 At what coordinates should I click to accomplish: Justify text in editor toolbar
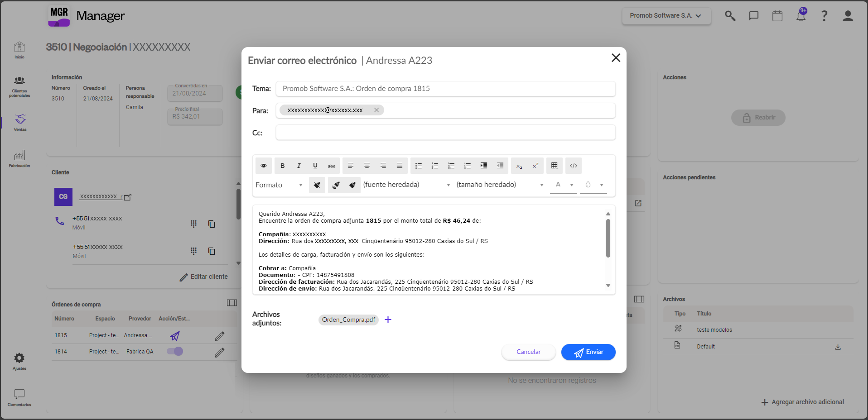400,166
